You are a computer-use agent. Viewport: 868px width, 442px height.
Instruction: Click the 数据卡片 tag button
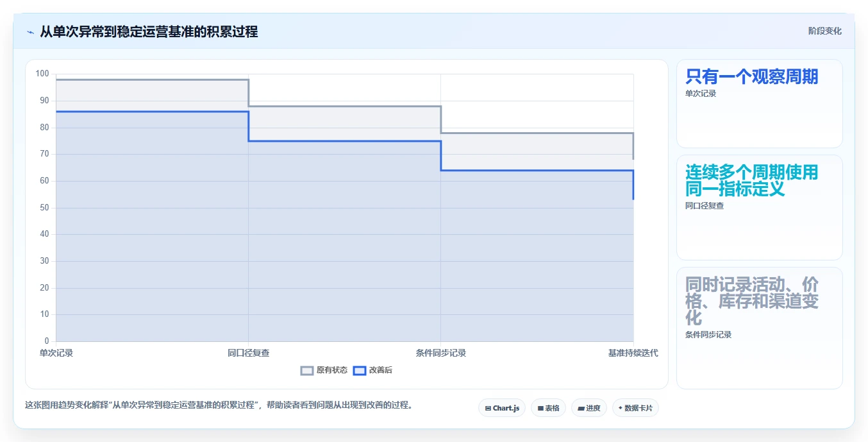point(635,408)
